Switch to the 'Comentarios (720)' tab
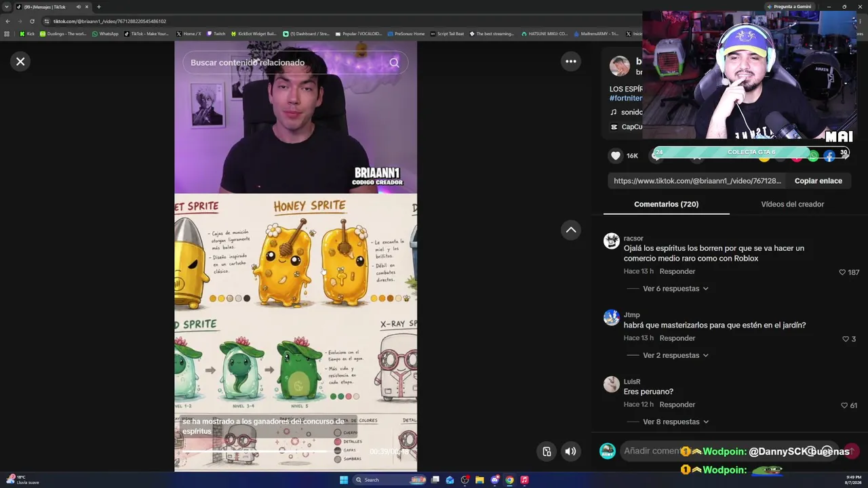 click(x=666, y=204)
